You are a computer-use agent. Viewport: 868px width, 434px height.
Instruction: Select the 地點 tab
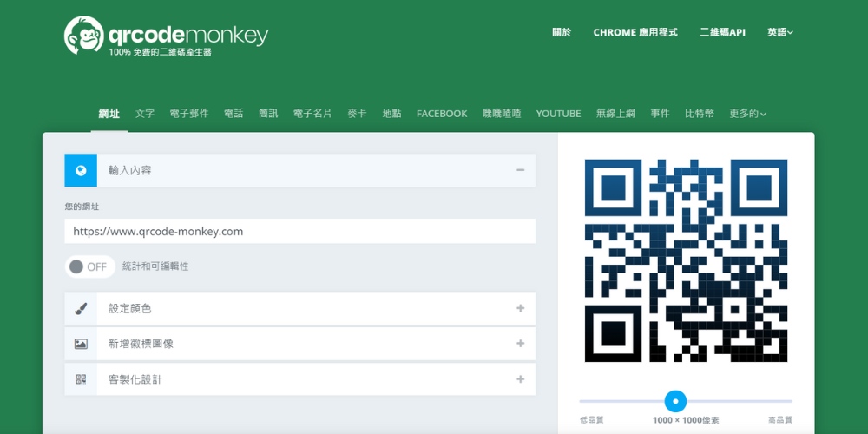pyautogui.click(x=391, y=114)
